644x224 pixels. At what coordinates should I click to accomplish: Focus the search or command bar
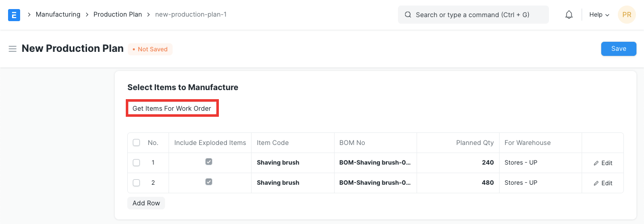pyautogui.click(x=473, y=15)
